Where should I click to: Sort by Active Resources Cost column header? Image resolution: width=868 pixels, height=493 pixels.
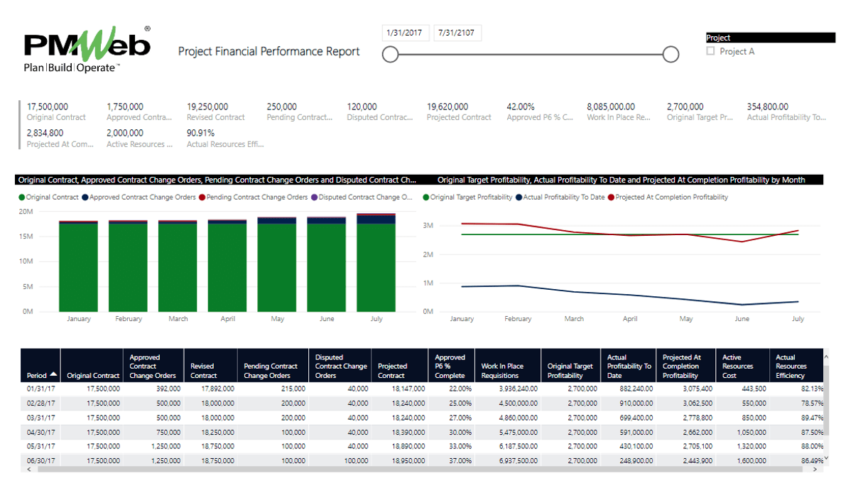pos(742,366)
